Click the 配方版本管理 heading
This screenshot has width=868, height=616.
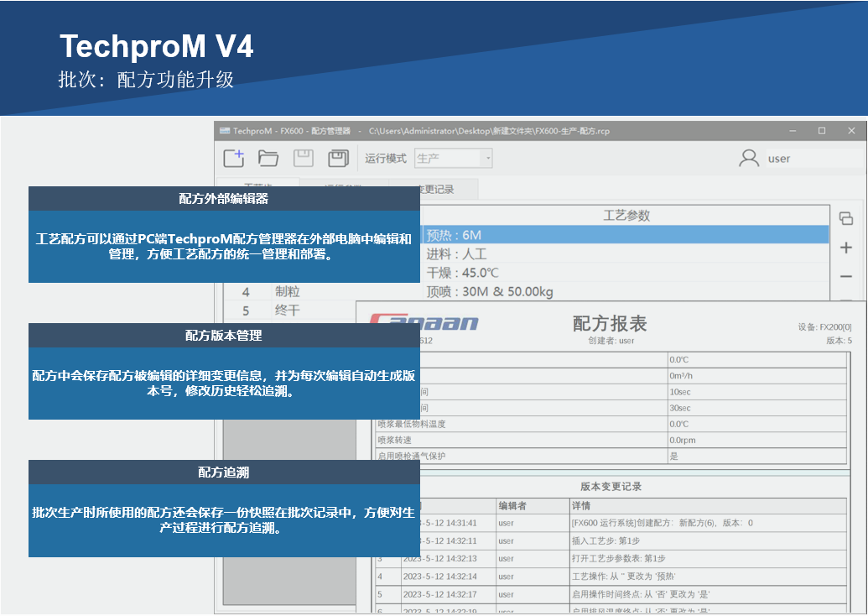[224, 335]
